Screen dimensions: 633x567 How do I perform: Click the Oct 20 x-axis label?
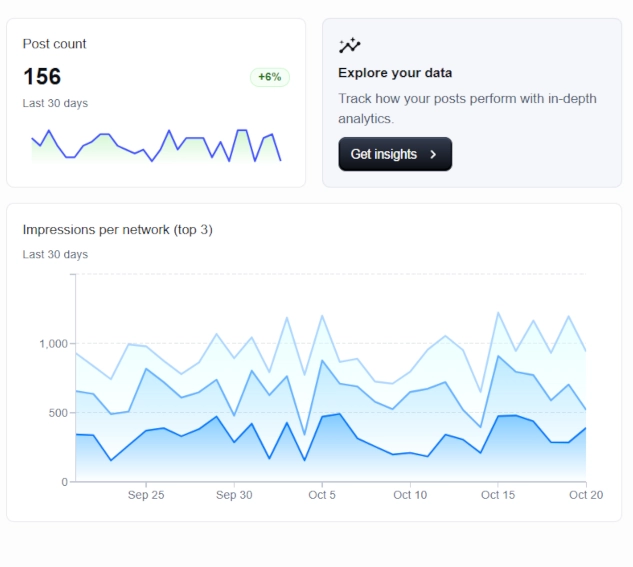click(x=584, y=495)
